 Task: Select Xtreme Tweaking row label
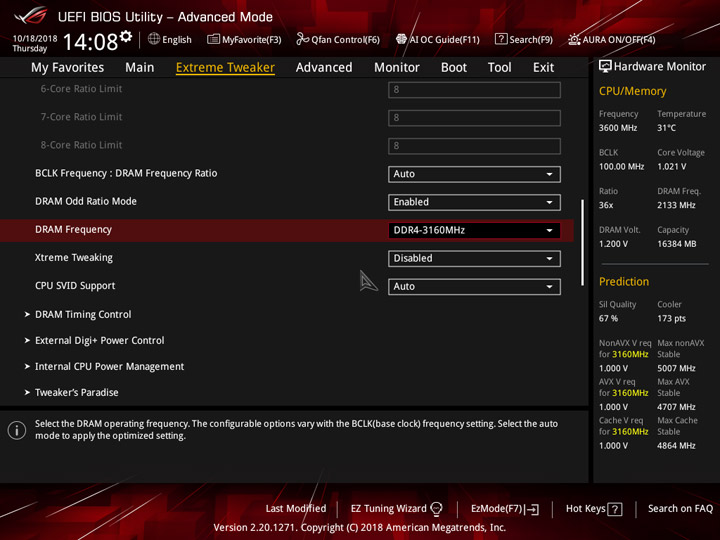[x=74, y=258]
